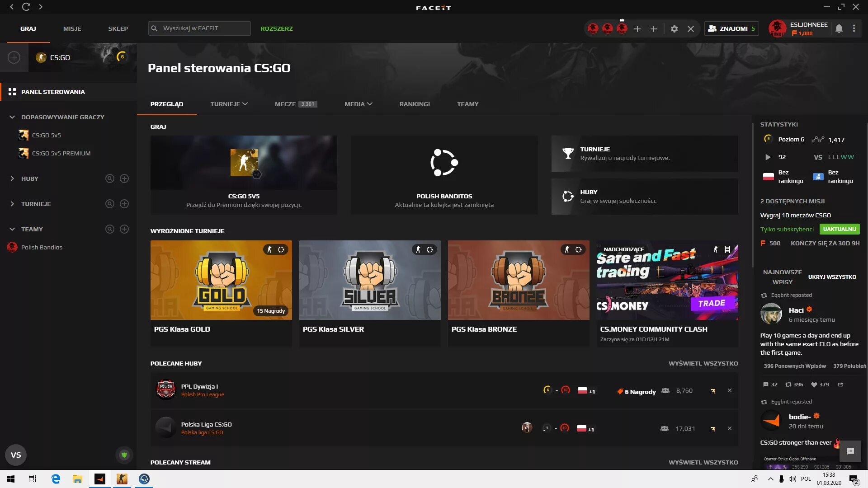
Task: Click the green anti-cheat shield icon
Action: (x=124, y=455)
